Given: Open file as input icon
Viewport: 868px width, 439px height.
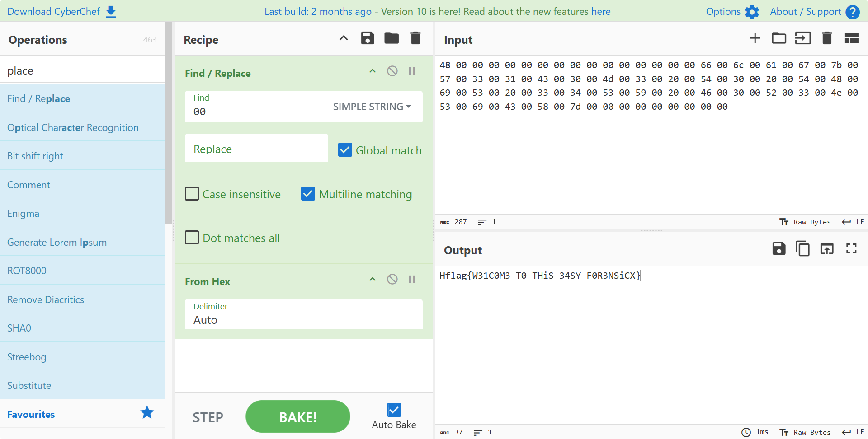Looking at the screenshot, I should (803, 38).
